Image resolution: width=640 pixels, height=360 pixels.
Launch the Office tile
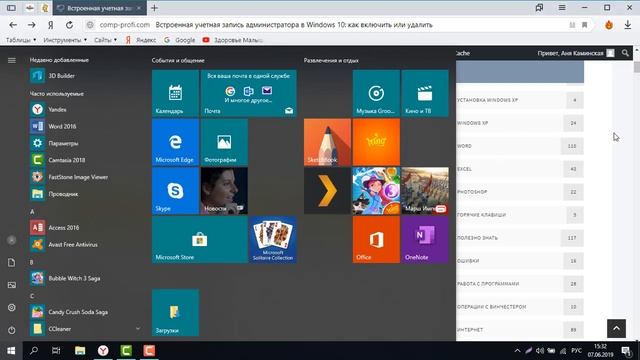pos(376,240)
